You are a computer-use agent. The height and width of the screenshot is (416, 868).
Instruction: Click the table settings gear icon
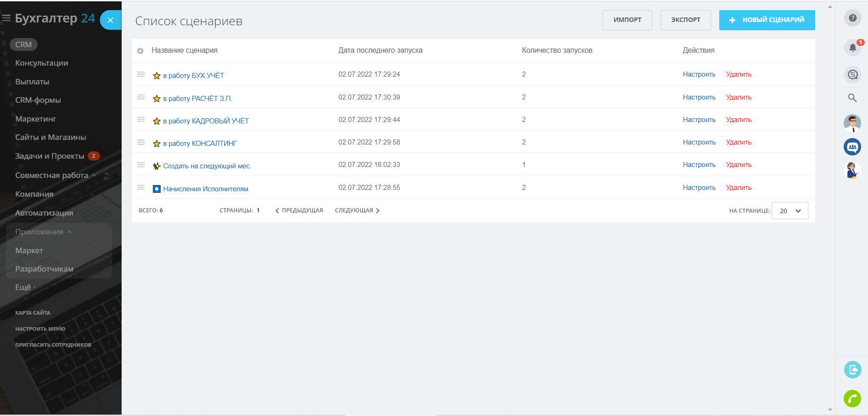[x=140, y=51]
